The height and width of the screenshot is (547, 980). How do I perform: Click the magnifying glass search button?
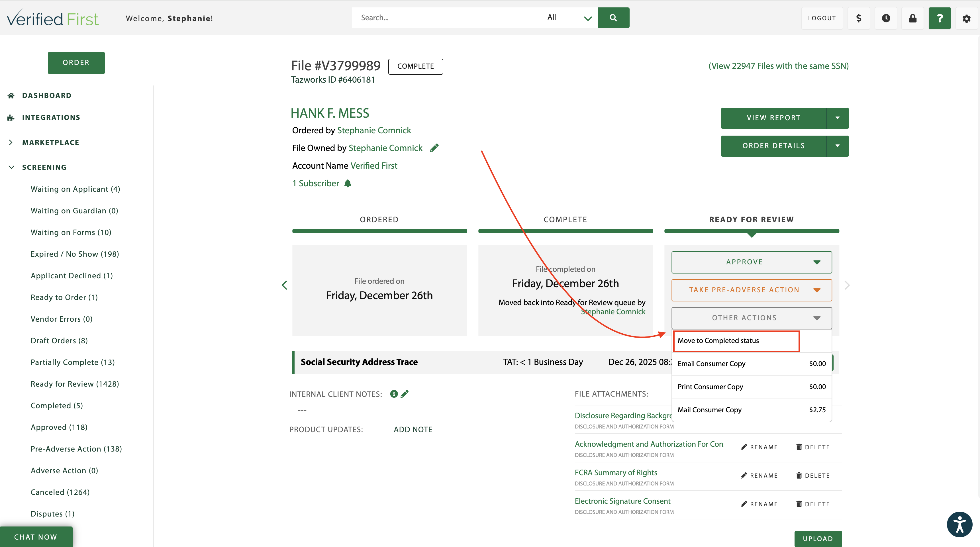coord(613,17)
